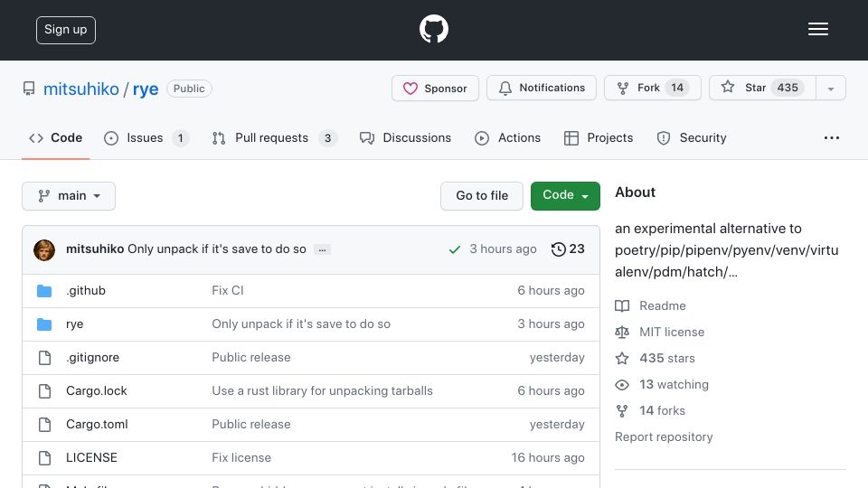Image resolution: width=868 pixels, height=488 pixels.
Task: Expand the star lists dropdown arrow
Action: (x=830, y=89)
